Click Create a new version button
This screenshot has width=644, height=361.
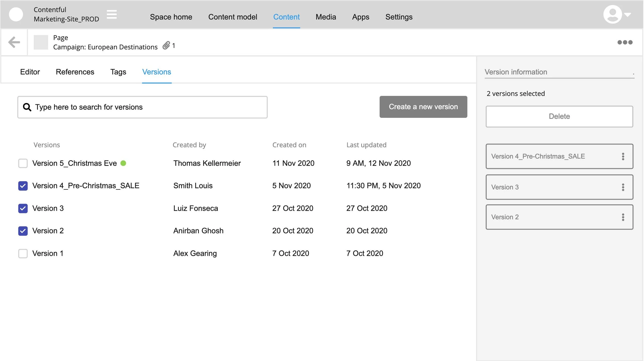[x=423, y=107]
